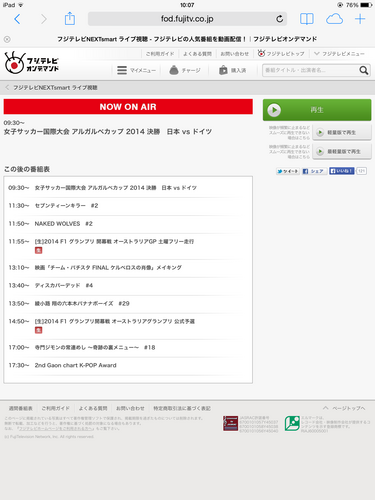Click the live badge under 11:55 program
Viewport: 375px width, 500px height.
(x=39, y=250)
